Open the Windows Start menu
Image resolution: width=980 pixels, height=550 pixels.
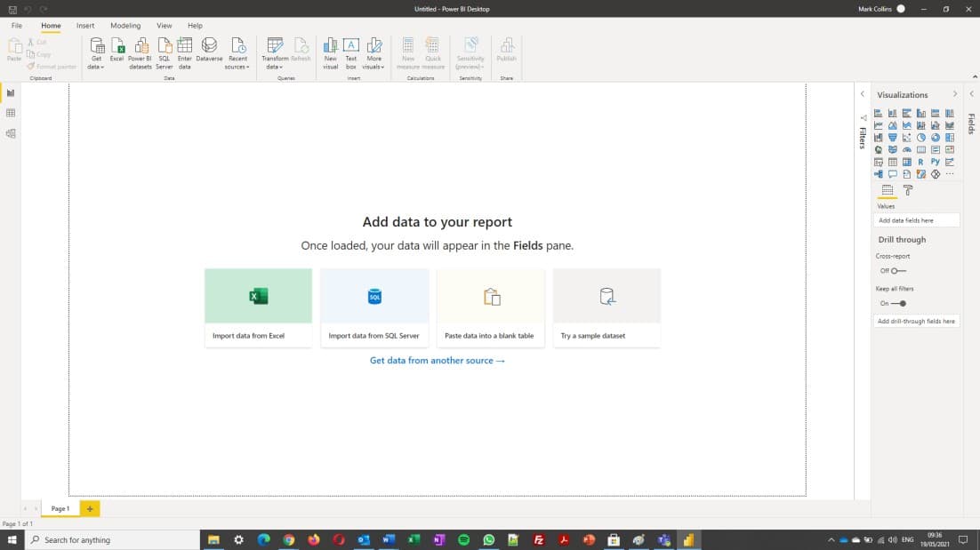point(12,540)
